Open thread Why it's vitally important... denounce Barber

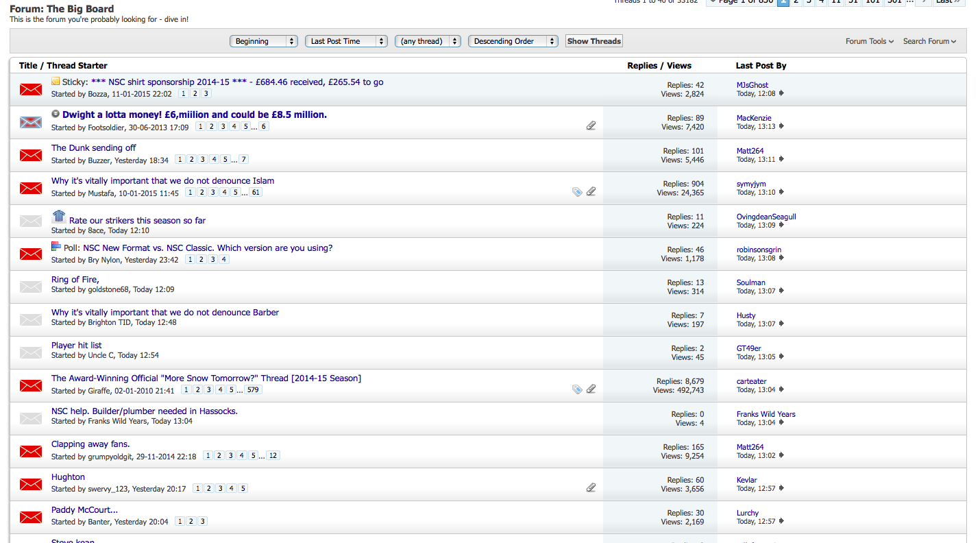click(165, 313)
